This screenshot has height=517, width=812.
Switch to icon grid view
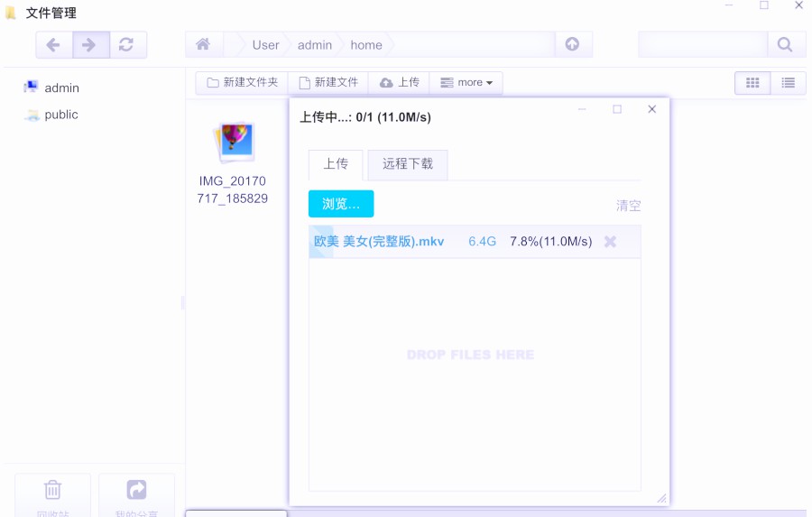(x=752, y=83)
